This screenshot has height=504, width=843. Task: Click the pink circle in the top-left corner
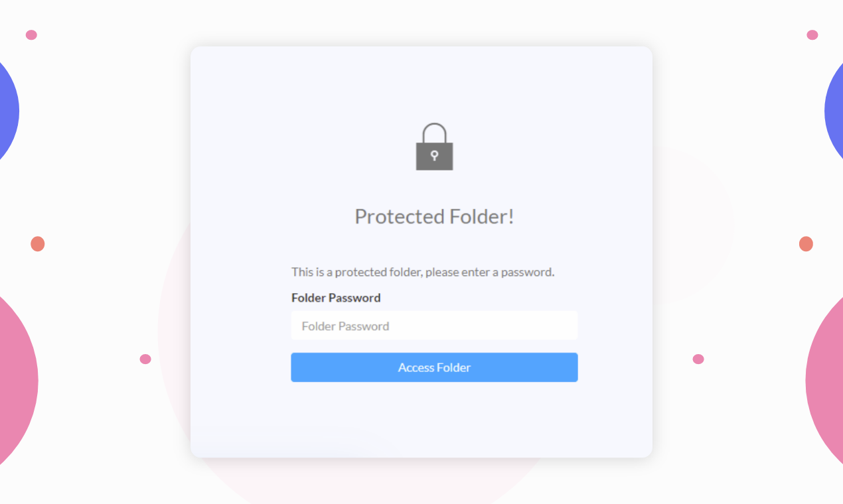coord(31,34)
